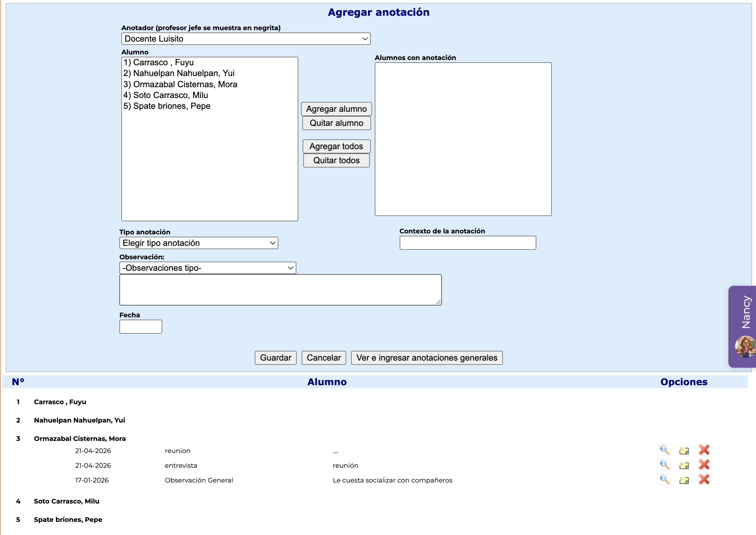The image size is (756, 535).
Task: Select '2) Nahuelpan Nahuelpan, Yui' in Alumno list
Action: pyautogui.click(x=209, y=73)
